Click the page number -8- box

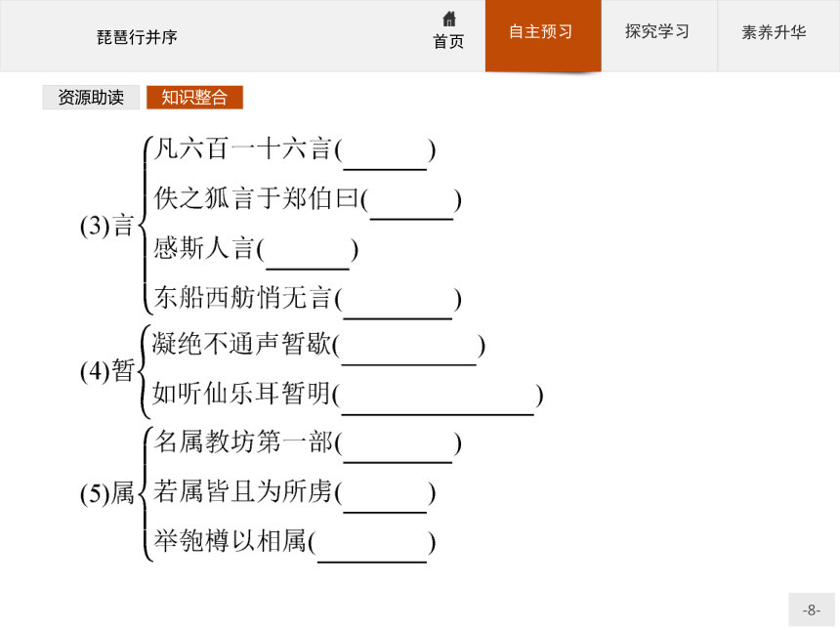click(x=811, y=609)
